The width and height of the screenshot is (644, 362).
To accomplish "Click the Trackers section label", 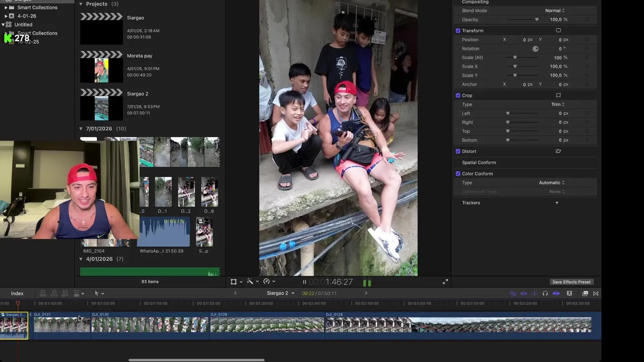I will (471, 203).
